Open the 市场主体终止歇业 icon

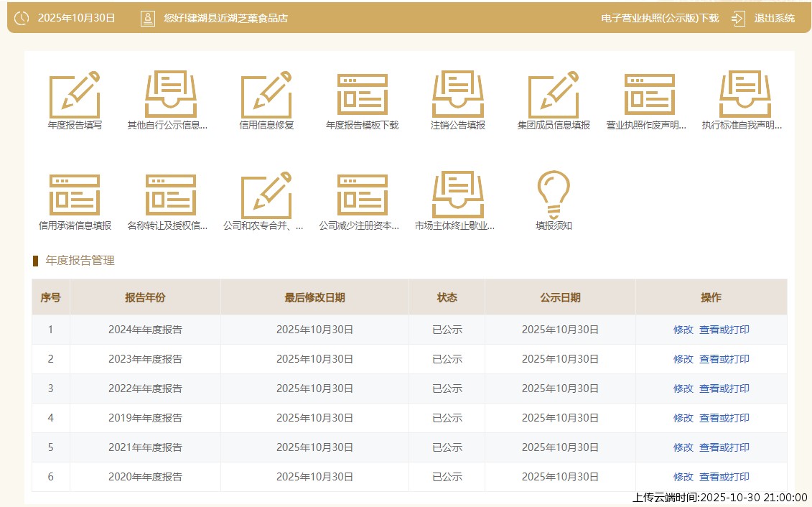(x=458, y=195)
